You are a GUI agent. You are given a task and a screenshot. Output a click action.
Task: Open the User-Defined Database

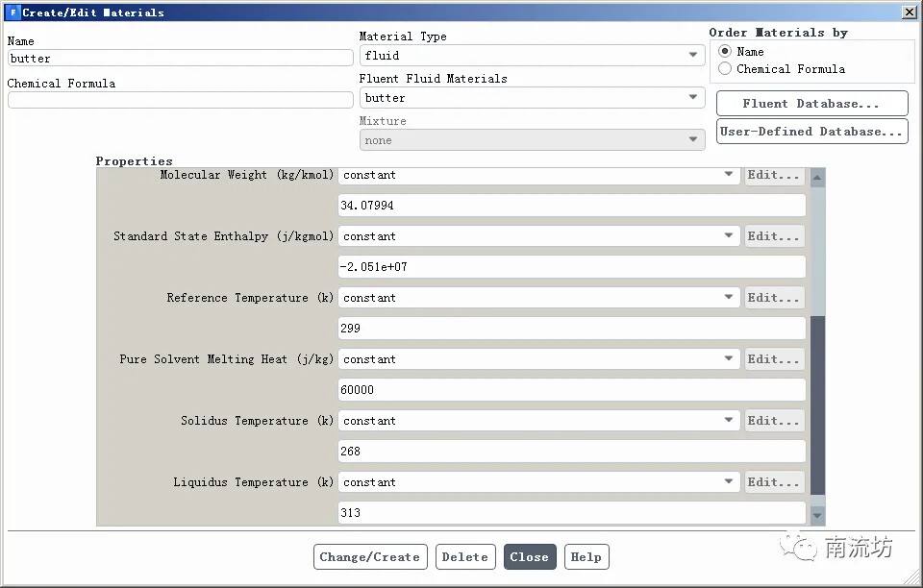811,132
